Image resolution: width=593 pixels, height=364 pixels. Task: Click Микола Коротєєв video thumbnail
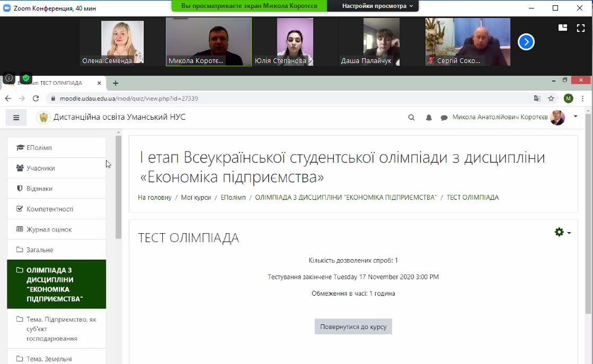(x=209, y=42)
